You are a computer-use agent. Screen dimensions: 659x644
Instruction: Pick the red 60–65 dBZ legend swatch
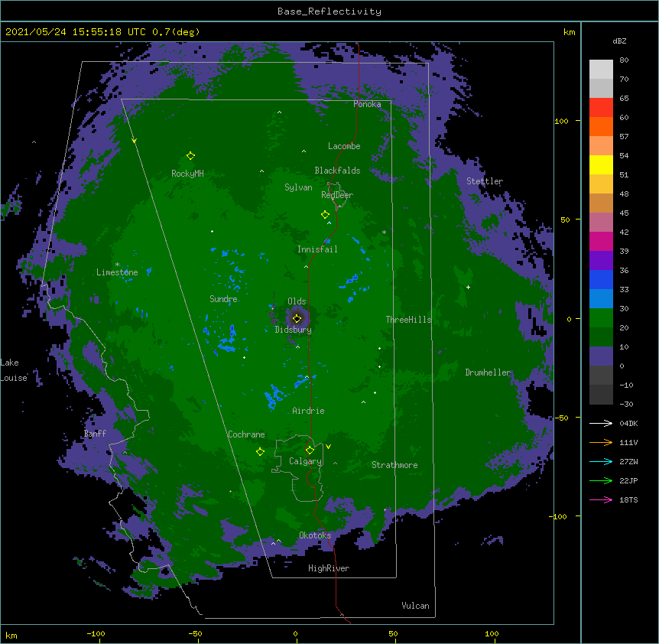pos(601,108)
